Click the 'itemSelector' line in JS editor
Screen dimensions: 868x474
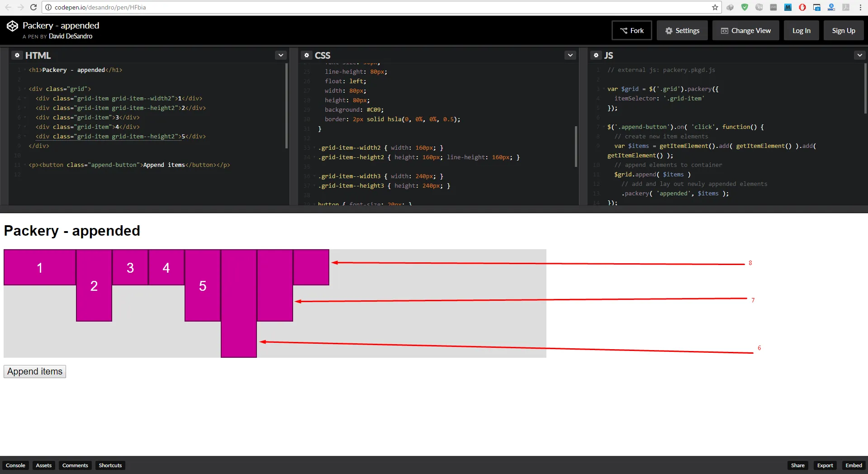tap(659, 99)
